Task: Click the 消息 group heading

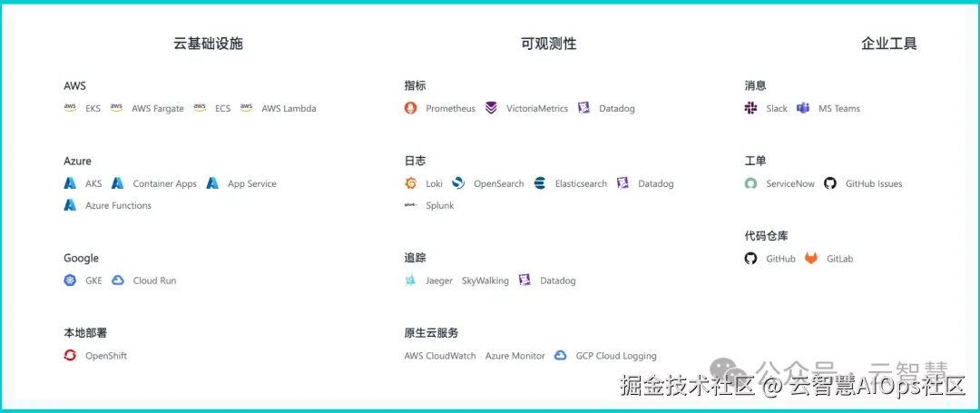Action: (x=755, y=85)
